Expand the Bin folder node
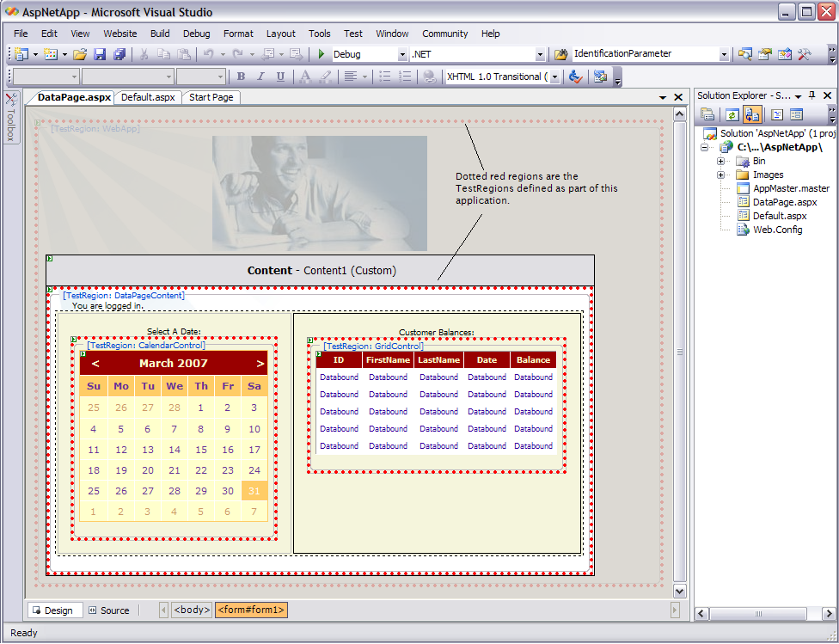This screenshot has height=644, width=839. point(720,161)
